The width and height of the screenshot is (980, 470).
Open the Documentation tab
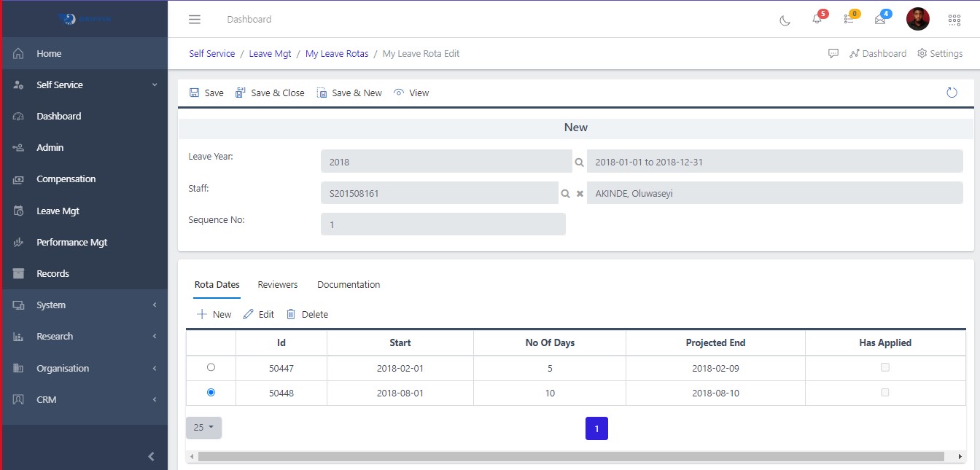coord(349,285)
